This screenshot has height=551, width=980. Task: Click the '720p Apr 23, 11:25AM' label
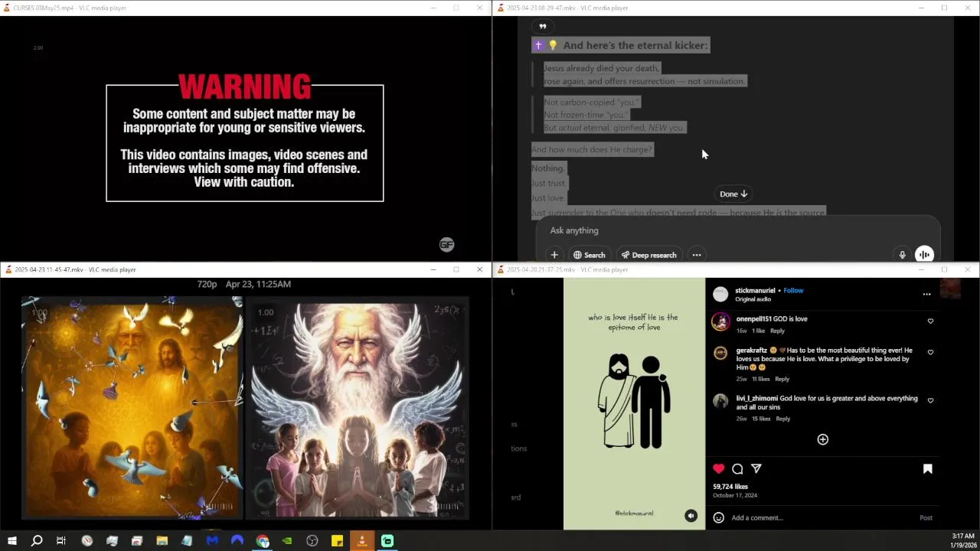243,284
